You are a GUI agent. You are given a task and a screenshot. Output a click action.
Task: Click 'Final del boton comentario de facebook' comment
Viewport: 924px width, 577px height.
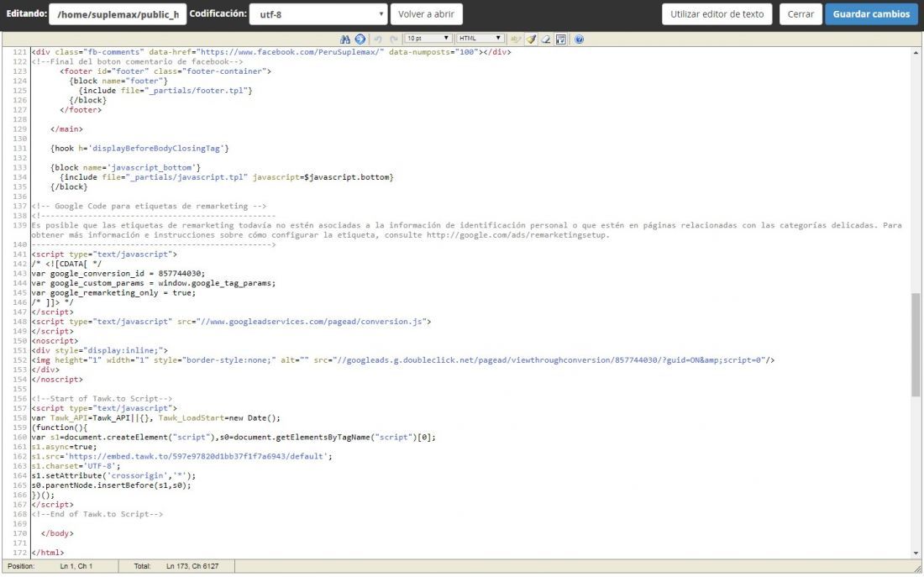137,62
